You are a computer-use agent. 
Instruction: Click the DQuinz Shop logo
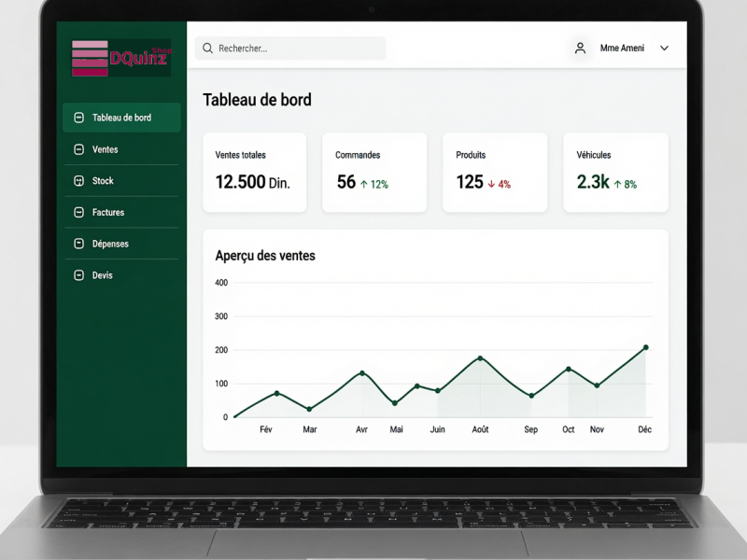[121, 58]
